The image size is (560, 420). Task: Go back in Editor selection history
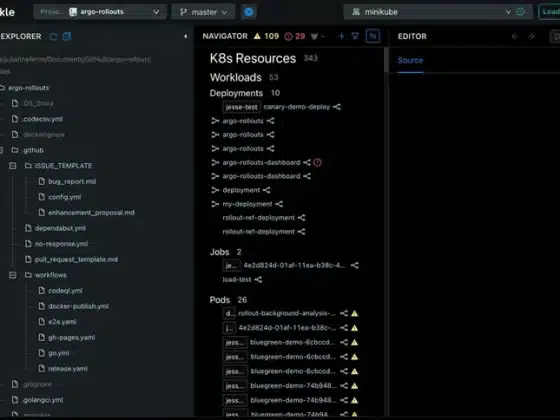pyautogui.click(x=515, y=36)
